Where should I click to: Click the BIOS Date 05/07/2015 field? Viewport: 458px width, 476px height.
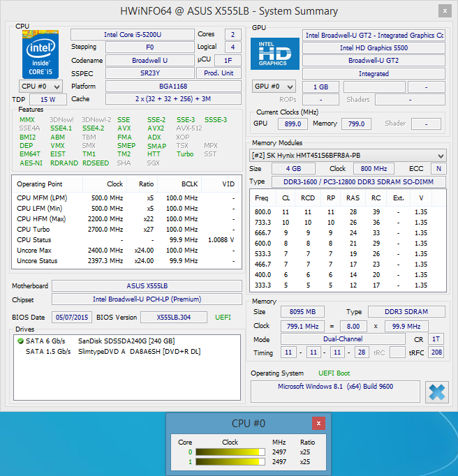click(x=72, y=318)
